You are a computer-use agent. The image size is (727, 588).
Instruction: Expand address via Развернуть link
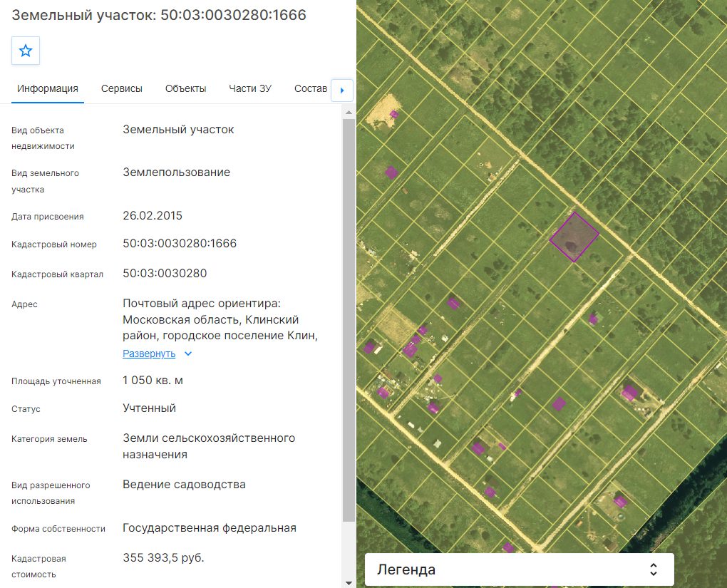click(149, 354)
